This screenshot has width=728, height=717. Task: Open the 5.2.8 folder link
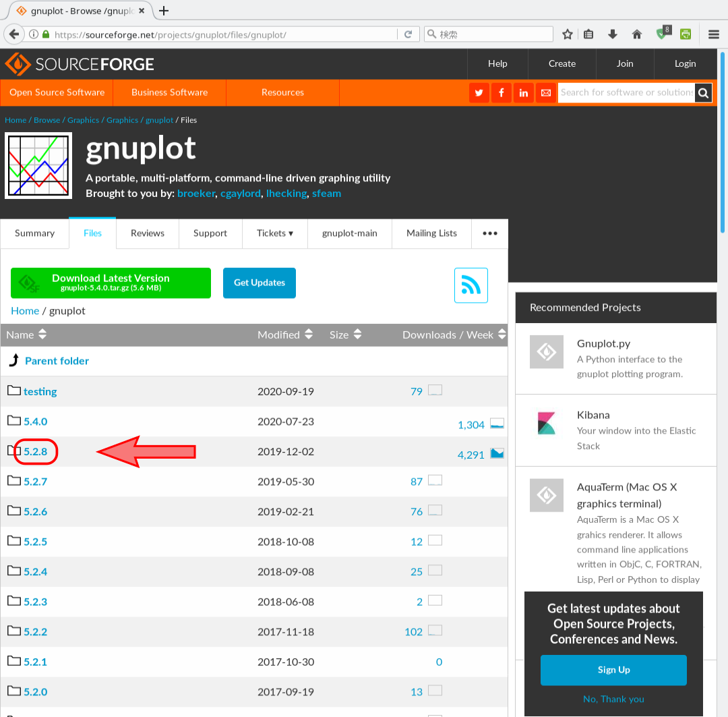pos(36,452)
